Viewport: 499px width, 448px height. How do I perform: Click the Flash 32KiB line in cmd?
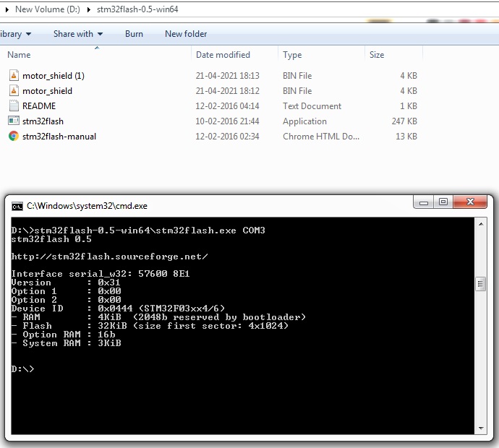(150, 326)
